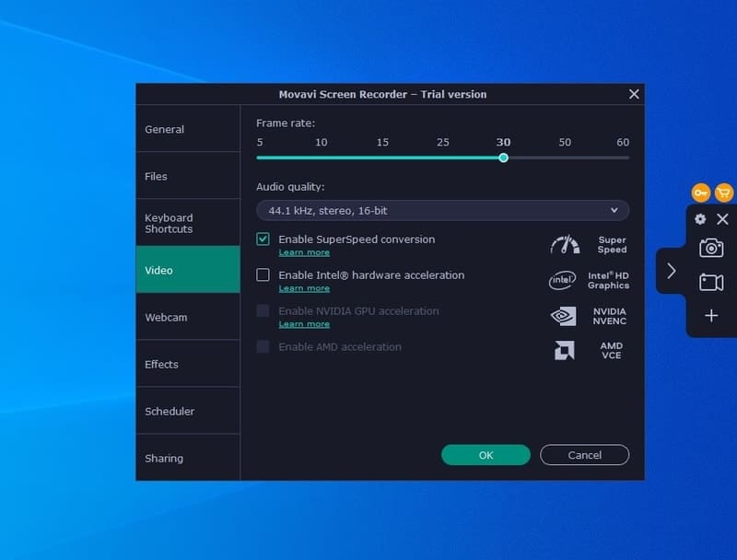
Task: Go to the Webcam tab
Action: [188, 317]
